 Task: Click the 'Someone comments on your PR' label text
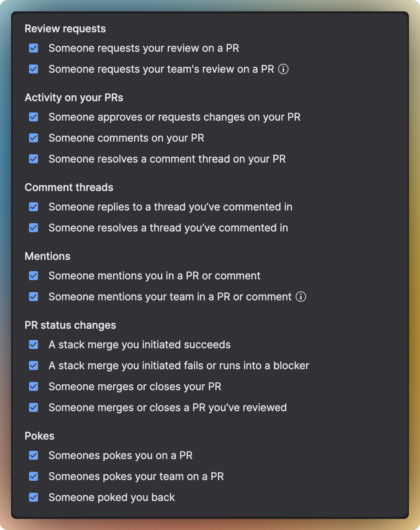[x=126, y=138]
